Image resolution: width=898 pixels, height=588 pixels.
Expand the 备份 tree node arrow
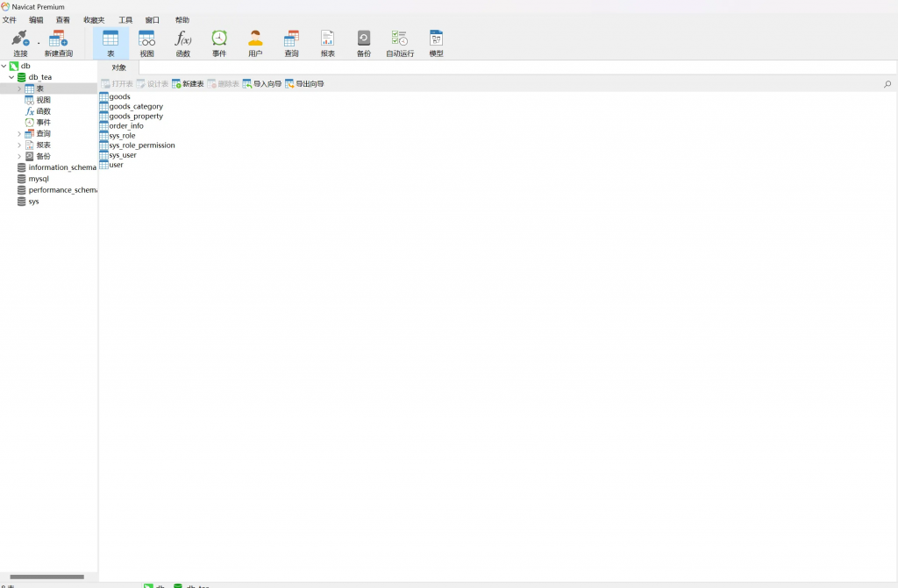19,157
